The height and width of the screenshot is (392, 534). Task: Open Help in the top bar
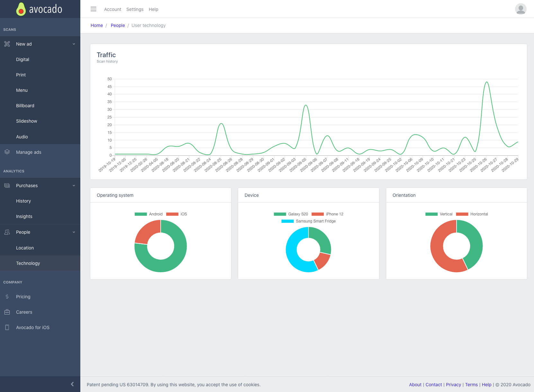153,9
